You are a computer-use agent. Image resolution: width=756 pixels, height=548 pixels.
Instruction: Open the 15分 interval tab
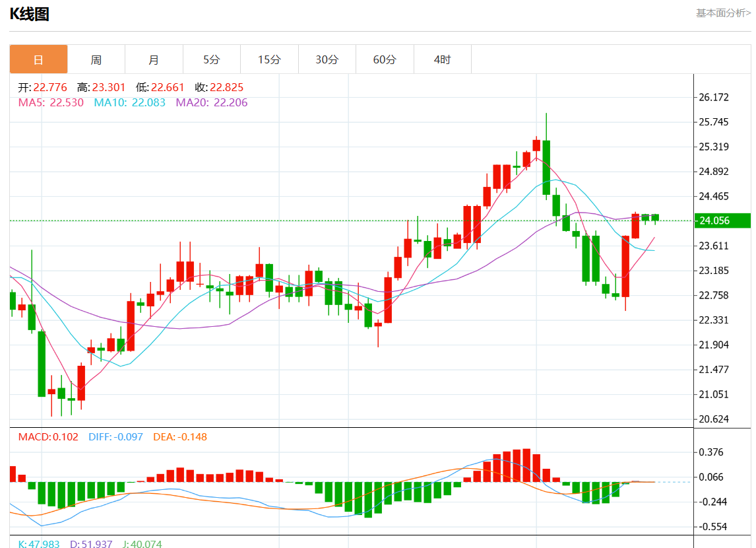point(270,60)
